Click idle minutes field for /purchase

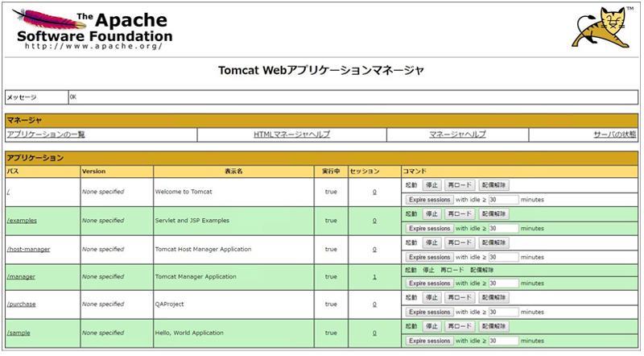(x=504, y=313)
